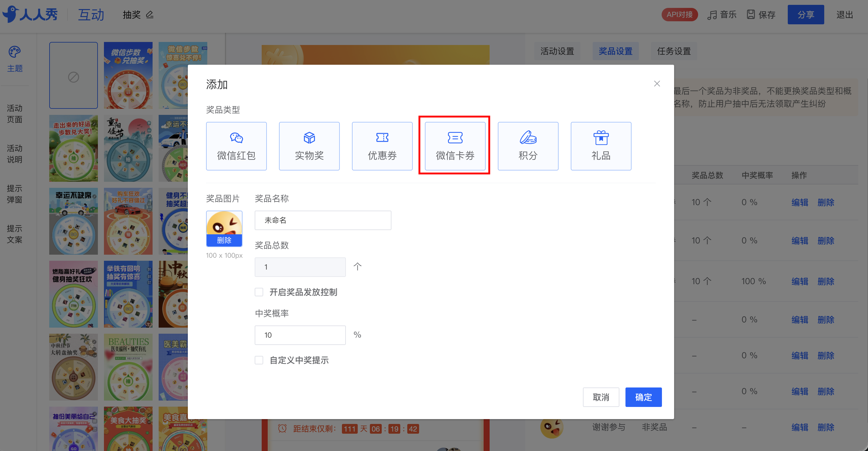Image resolution: width=868 pixels, height=451 pixels.
Task: Open the 主题 palette sidebar item
Action: (15, 59)
